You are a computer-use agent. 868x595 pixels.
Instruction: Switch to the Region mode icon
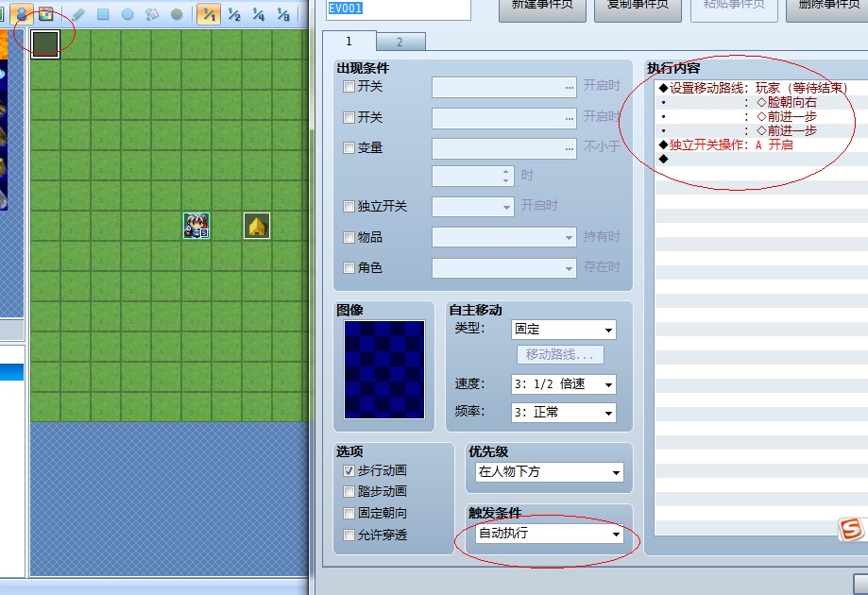point(46,13)
